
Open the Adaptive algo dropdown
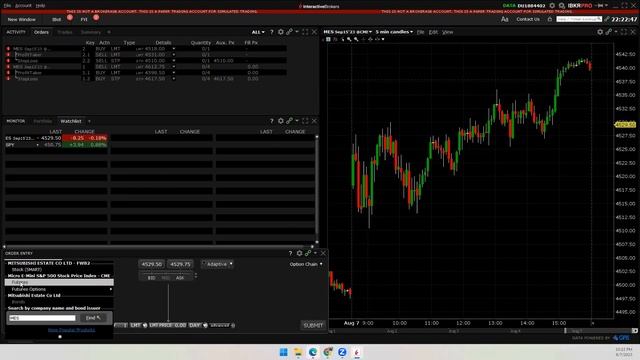217,264
